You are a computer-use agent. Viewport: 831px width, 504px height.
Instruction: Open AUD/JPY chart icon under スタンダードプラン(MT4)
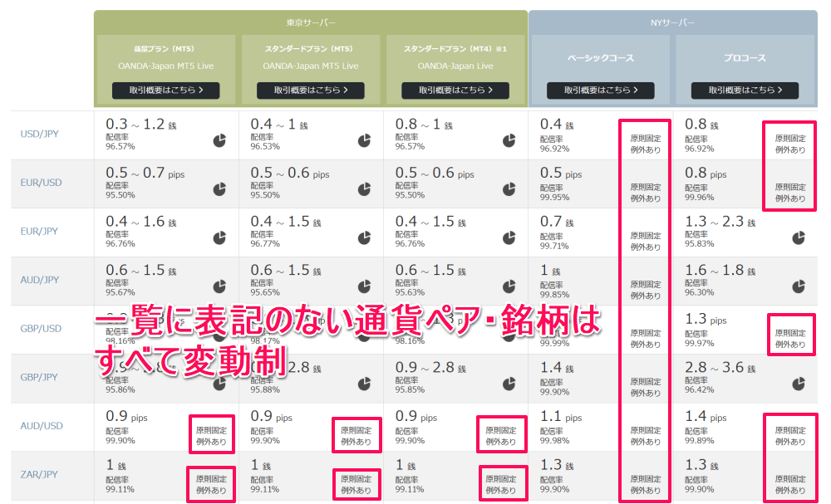coord(508,287)
